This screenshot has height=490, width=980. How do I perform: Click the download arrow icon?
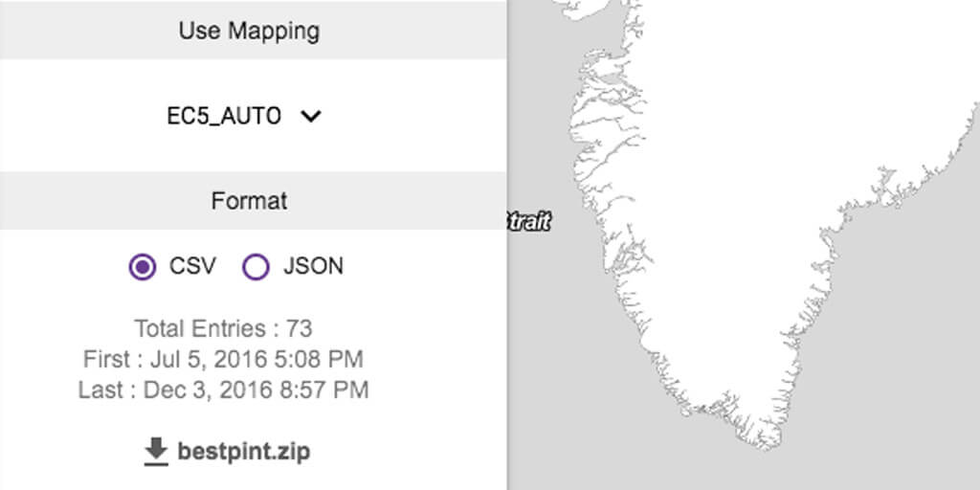pyautogui.click(x=156, y=452)
